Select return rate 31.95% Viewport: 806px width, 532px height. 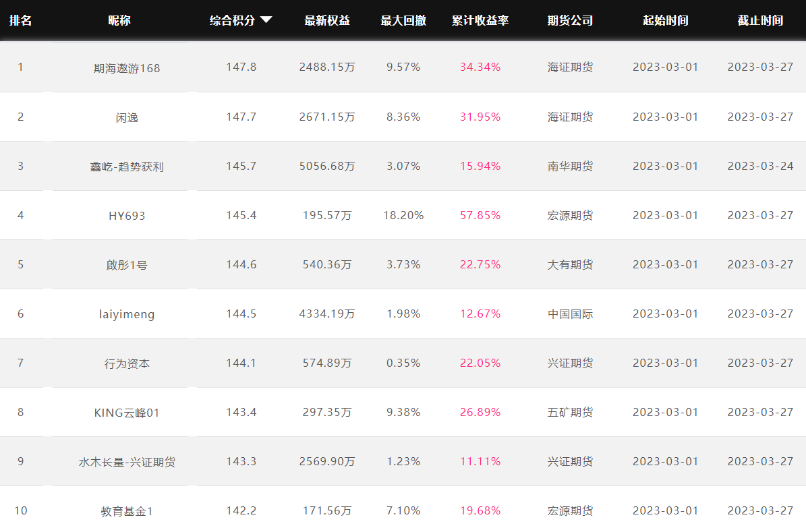[480, 117]
